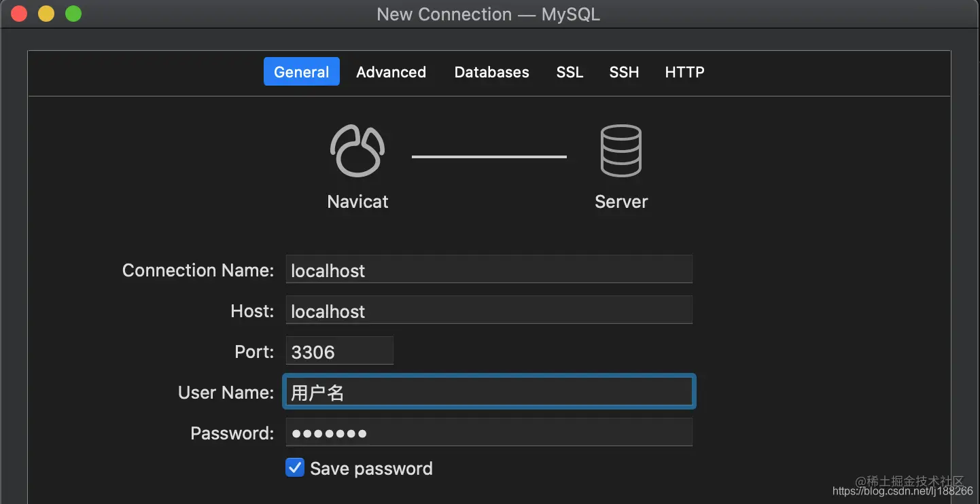This screenshot has height=504, width=980.
Task: Click the Server database cylinder icon
Action: click(x=620, y=151)
